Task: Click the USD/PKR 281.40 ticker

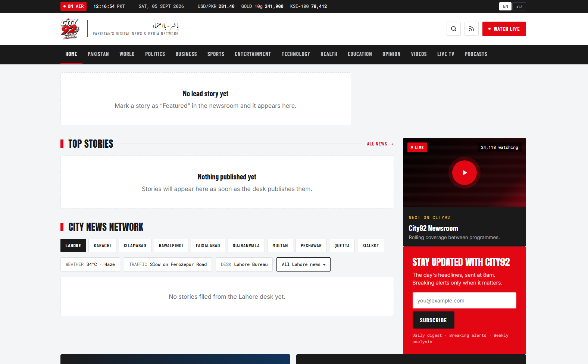Action: pyautogui.click(x=216, y=6)
